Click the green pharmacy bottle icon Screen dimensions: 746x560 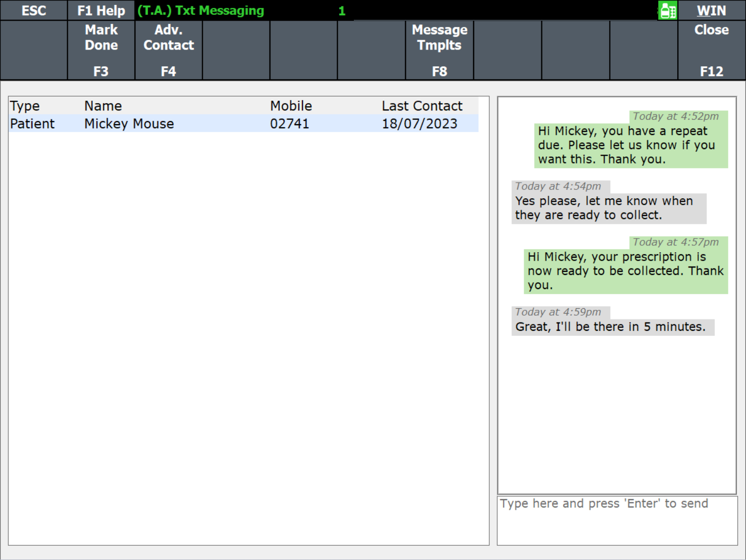tap(667, 10)
